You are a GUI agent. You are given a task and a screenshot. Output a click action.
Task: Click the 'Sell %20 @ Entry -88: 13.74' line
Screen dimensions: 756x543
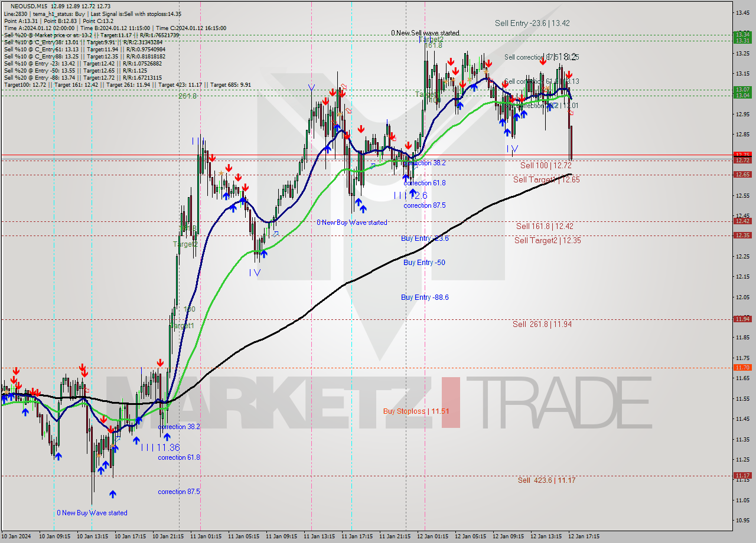83,78
